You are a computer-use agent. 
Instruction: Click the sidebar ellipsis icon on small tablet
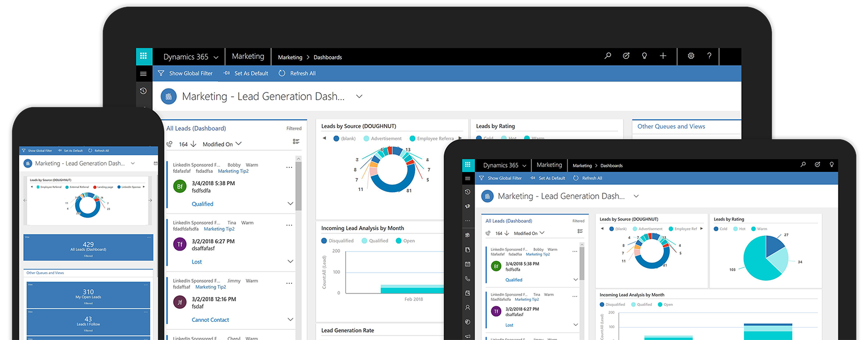click(x=467, y=220)
